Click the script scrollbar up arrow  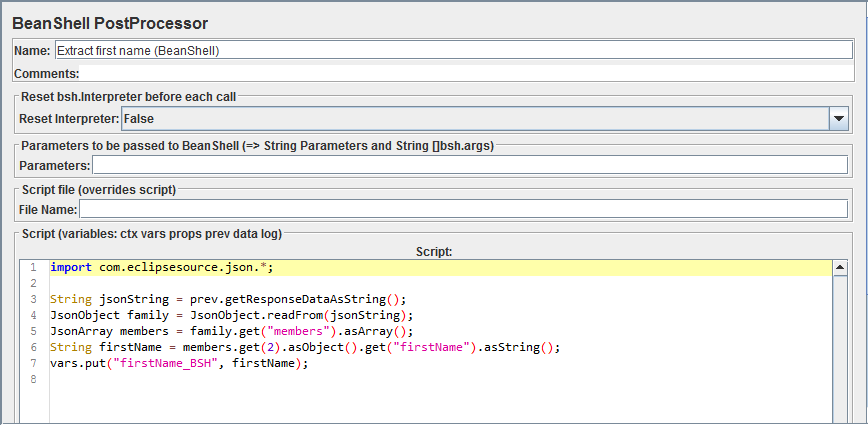pos(840,268)
